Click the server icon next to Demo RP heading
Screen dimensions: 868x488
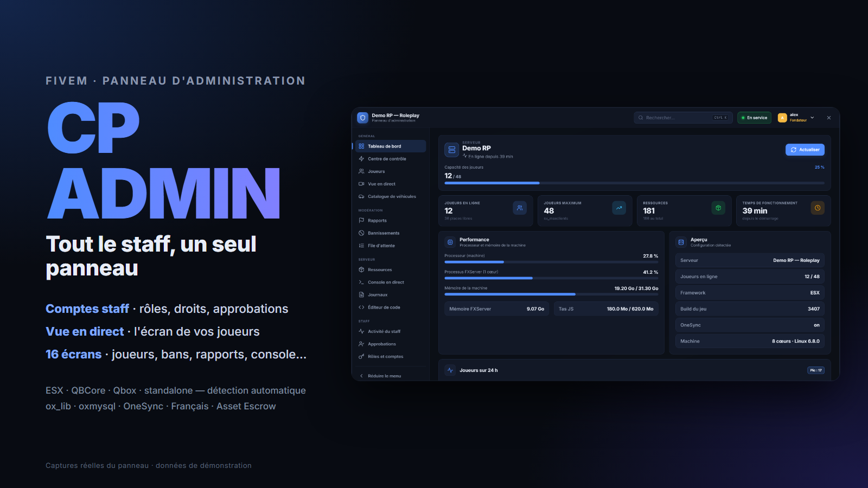[451, 150]
